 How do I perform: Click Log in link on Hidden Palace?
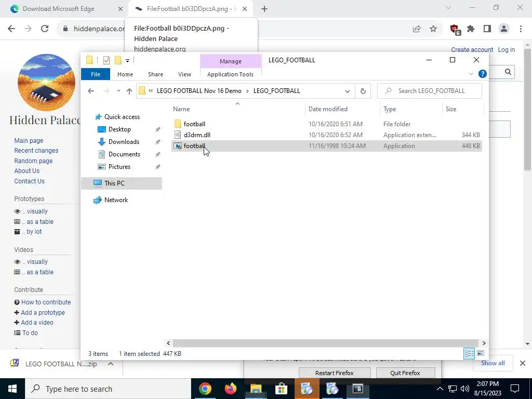pos(506,49)
